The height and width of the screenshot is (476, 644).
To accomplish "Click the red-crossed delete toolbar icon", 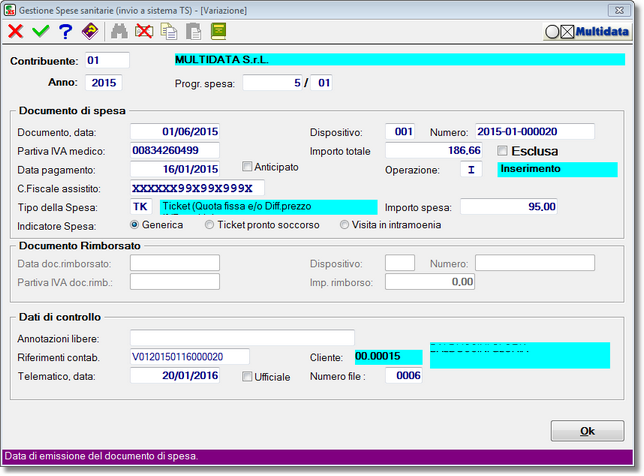I will click(x=144, y=32).
